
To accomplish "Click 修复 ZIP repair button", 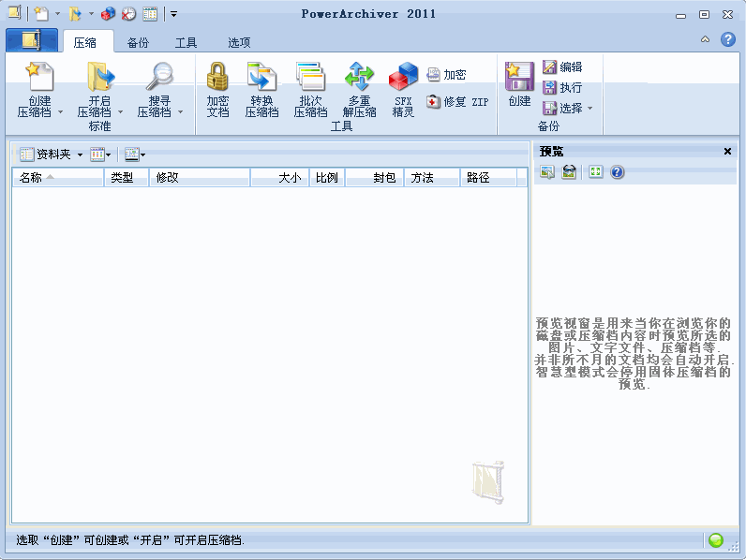I will pyautogui.click(x=457, y=102).
